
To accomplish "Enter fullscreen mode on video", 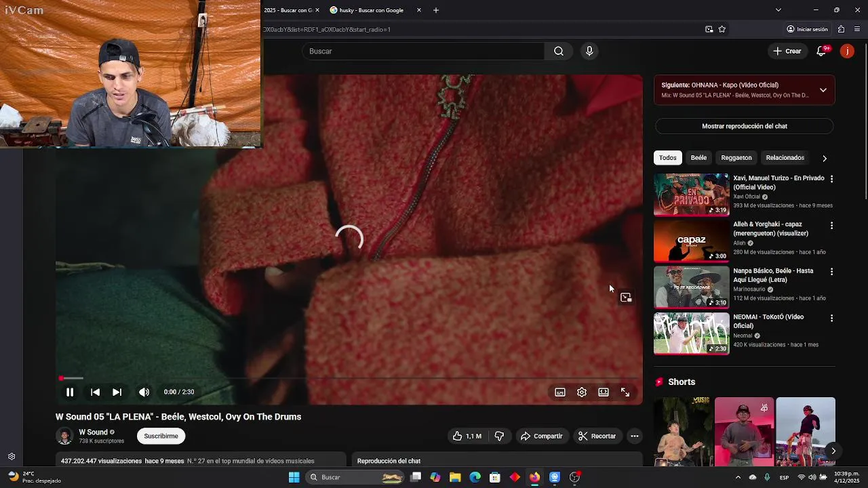I will tap(625, 392).
